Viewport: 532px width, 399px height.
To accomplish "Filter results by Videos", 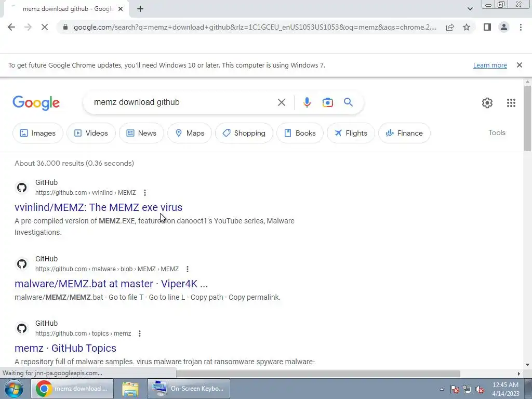I will [91, 133].
